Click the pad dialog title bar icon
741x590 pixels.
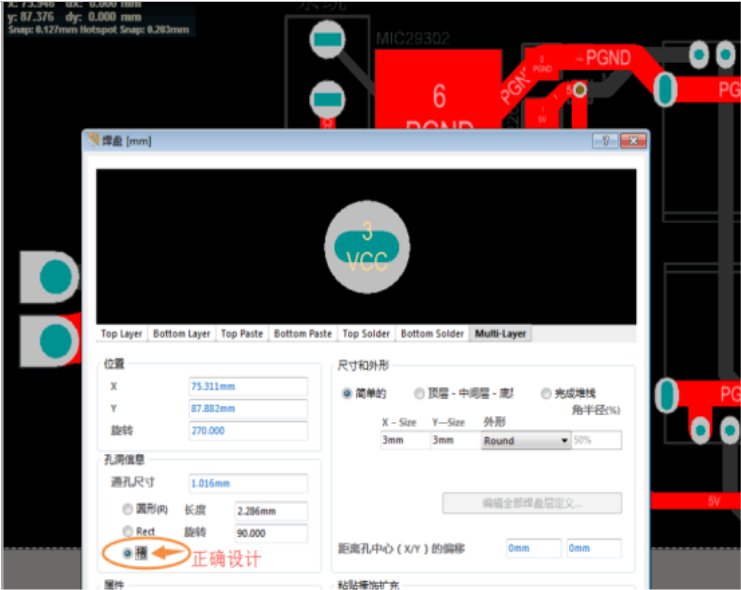[x=93, y=141]
